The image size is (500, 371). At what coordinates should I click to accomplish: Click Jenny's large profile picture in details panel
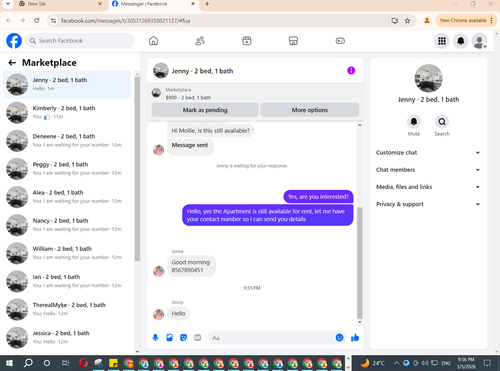(x=428, y=78)
